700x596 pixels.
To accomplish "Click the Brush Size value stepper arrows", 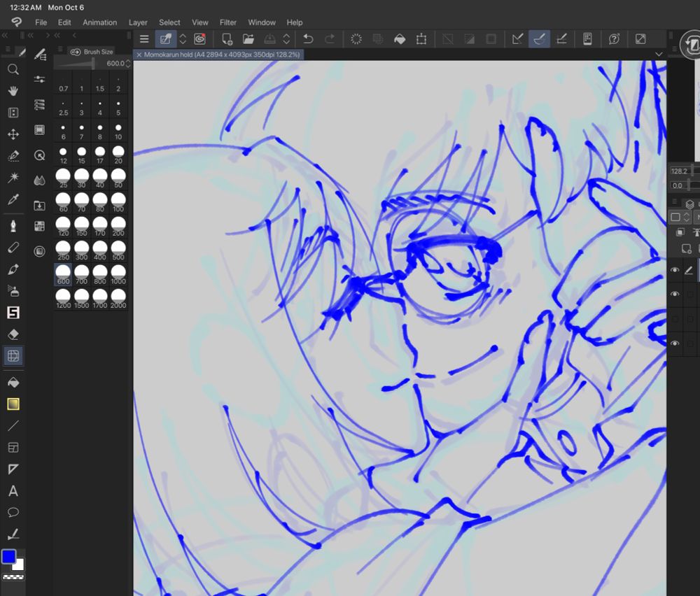I will coord(128,64).
